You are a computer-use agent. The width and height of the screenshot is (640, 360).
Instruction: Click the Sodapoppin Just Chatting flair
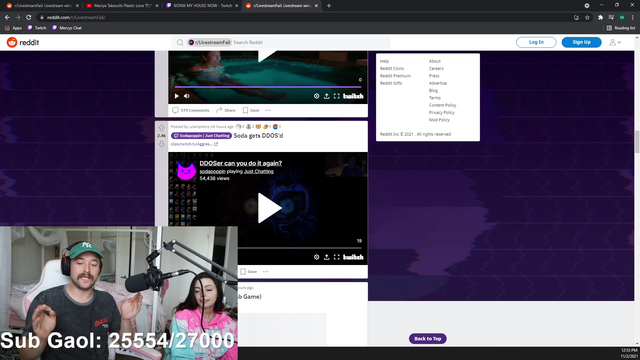click(x=201, y=136)
